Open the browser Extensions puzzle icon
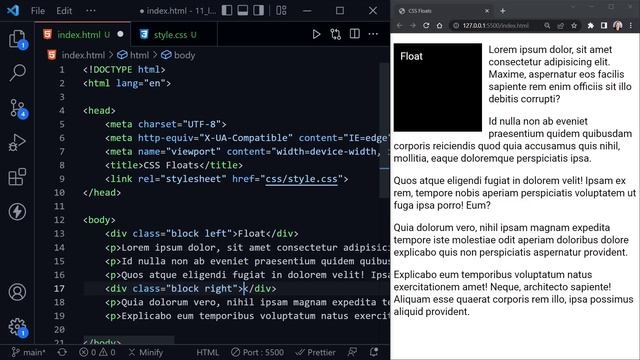Screen dimensions: 640x360 coord(591,25)
